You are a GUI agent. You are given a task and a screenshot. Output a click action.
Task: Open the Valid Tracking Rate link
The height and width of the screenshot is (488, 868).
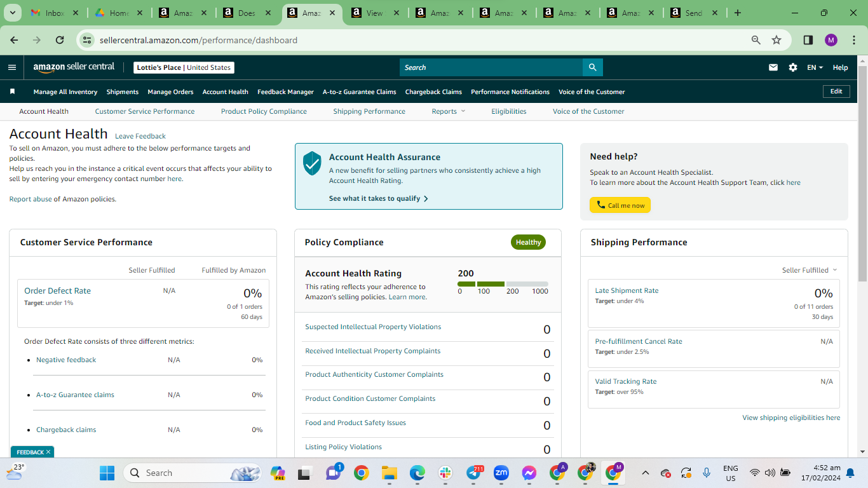[x=626, y=381]
